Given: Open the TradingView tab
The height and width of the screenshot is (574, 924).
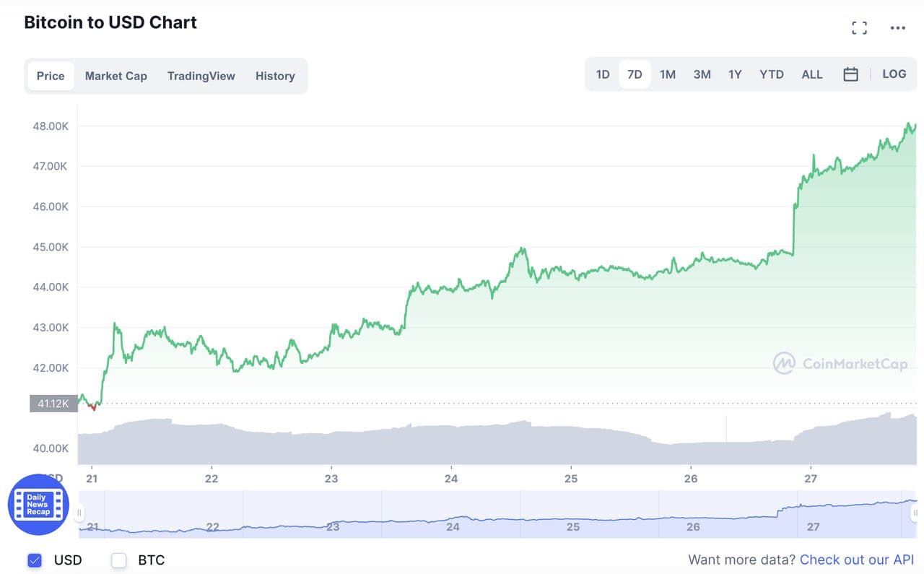Looking at the screenshot, I should click(x=201, y=76).
